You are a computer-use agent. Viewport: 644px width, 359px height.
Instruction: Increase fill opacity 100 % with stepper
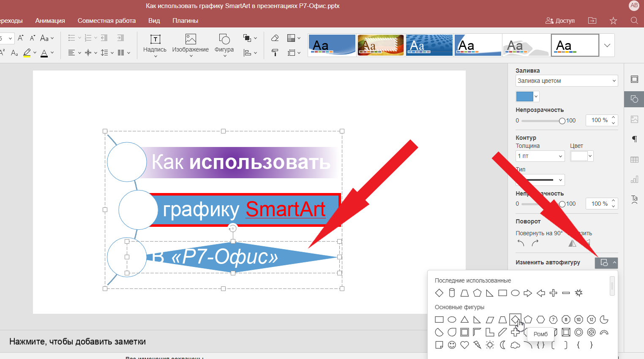pos(614,118)
